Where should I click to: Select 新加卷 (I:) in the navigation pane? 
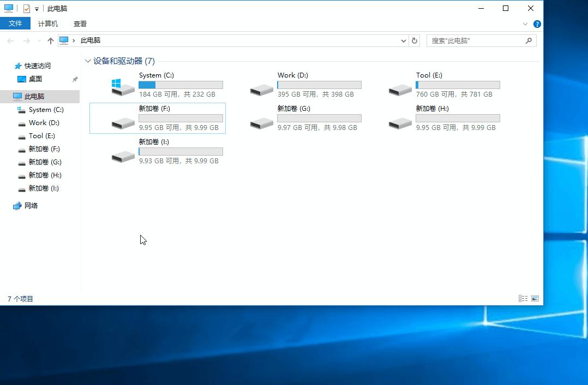click(x=44, y=188)
